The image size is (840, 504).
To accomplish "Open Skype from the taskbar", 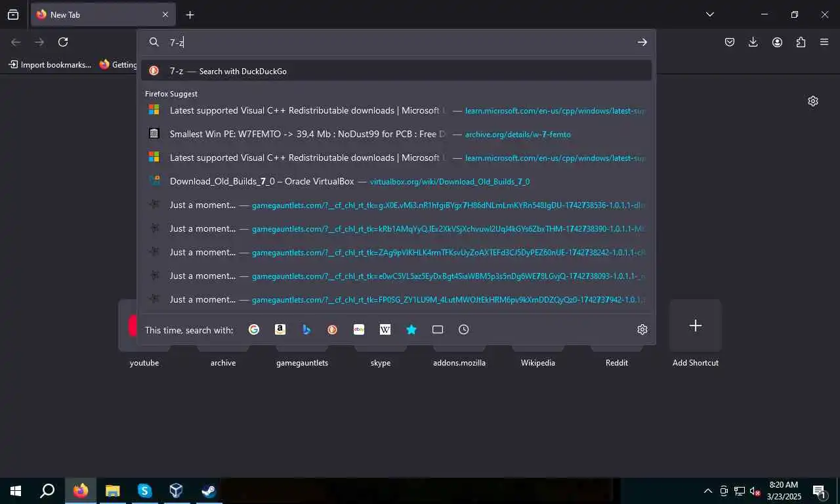I will click(x=144, y=491).
